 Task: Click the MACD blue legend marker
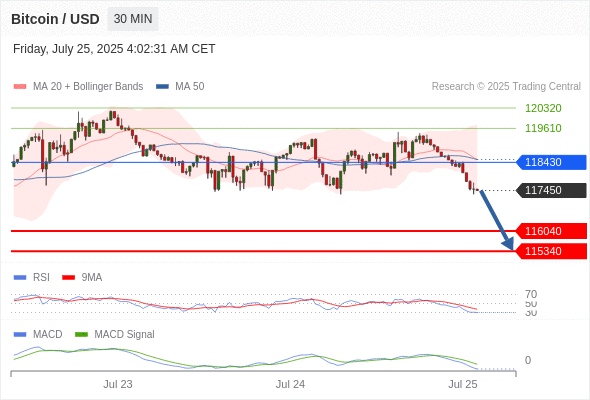[x=20, y=335]
